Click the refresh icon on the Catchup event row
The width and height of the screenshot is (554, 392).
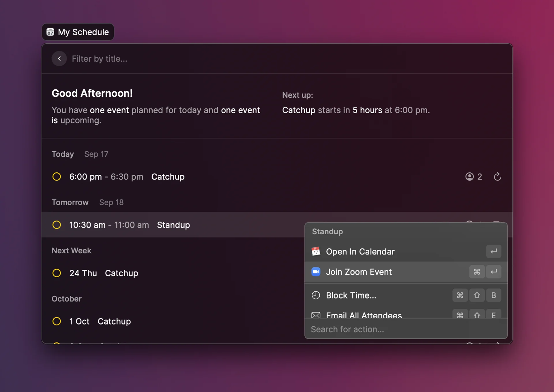click(x=497, y=177)
